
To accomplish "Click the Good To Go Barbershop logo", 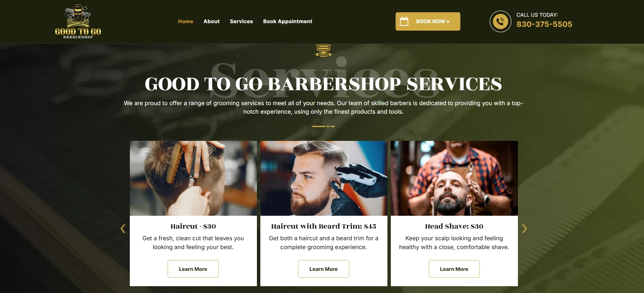I will tap(78, 21).
